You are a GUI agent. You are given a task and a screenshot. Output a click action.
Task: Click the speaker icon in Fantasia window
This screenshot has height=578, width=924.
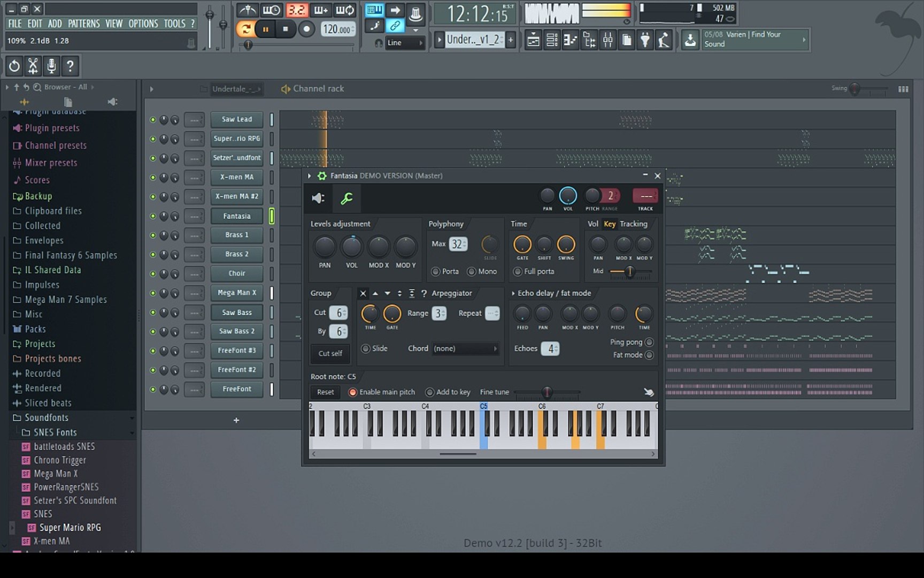pos(318,199)
